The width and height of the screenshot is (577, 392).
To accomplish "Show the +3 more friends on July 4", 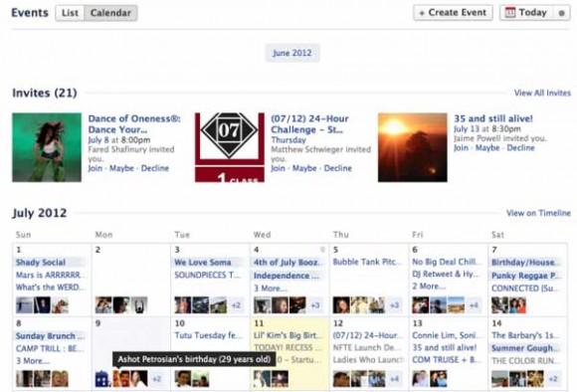I will [315, 305].
